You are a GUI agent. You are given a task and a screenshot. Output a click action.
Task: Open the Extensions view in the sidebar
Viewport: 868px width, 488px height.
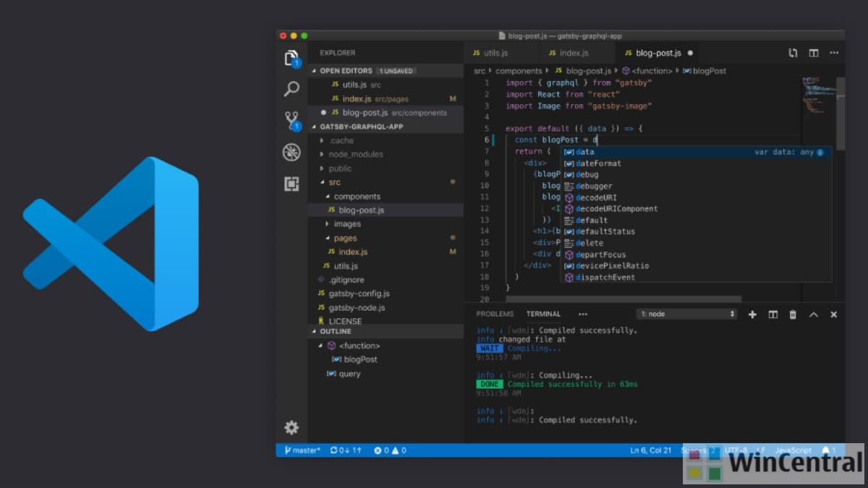coord(292,184)
